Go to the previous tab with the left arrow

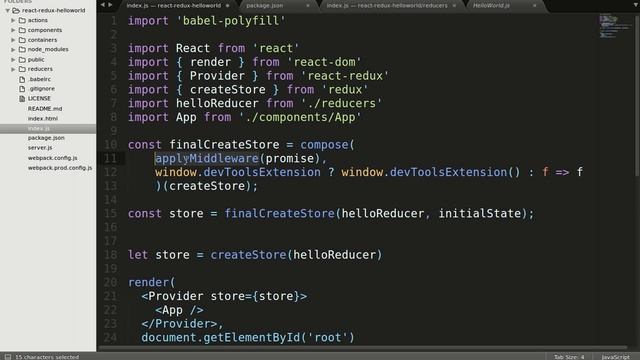tap(102, 5)
